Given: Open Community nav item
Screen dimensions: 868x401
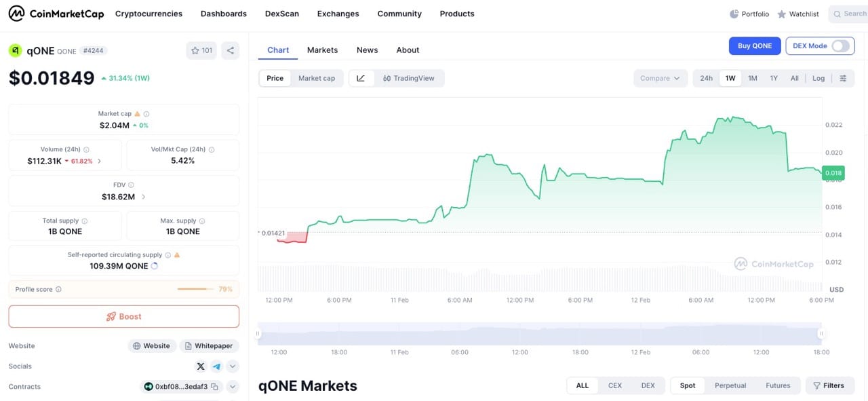Looking at the screenshot, I should 399,14.
